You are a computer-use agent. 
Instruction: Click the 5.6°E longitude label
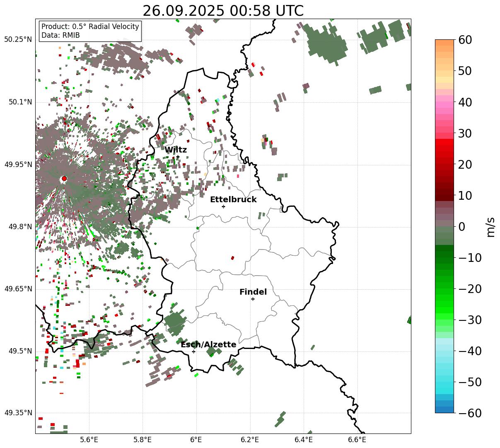pos(89,440)
